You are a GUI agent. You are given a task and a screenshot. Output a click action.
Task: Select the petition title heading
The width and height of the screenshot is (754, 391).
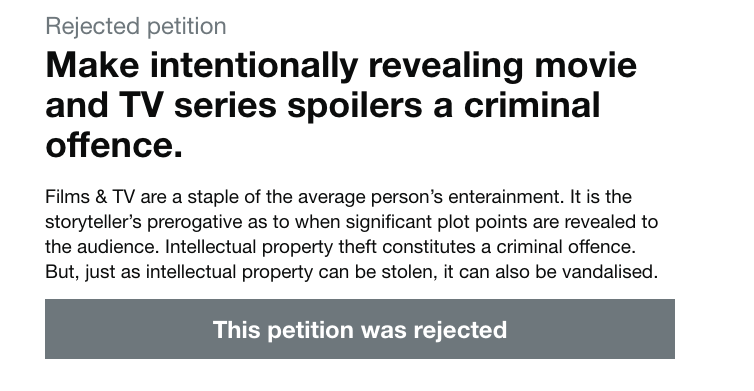tap(341, 105)
